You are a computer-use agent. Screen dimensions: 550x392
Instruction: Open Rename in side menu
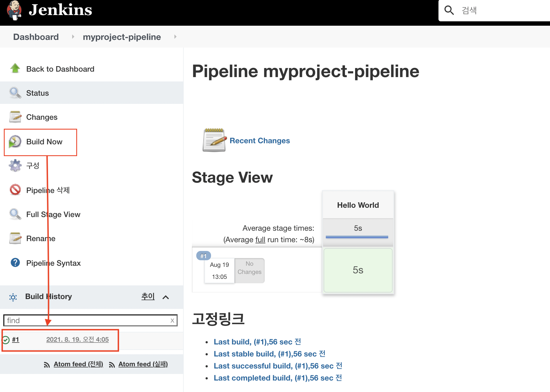pos(41,238)
